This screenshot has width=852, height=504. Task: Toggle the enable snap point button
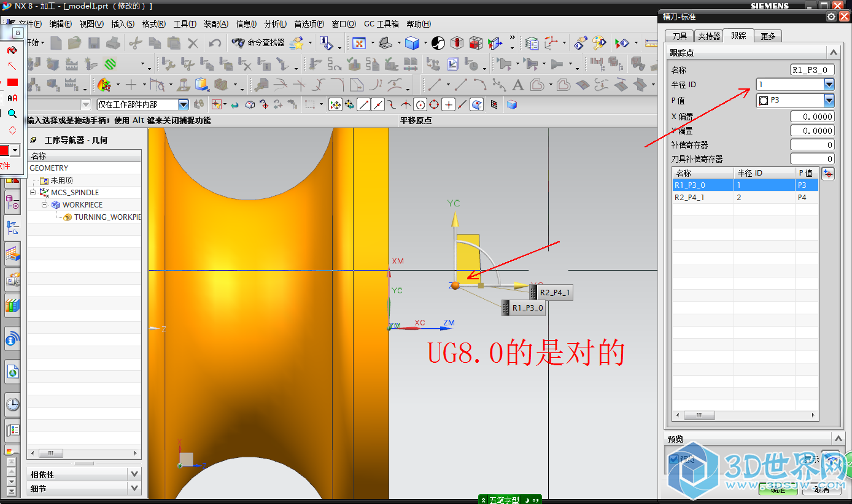[335, 105]
